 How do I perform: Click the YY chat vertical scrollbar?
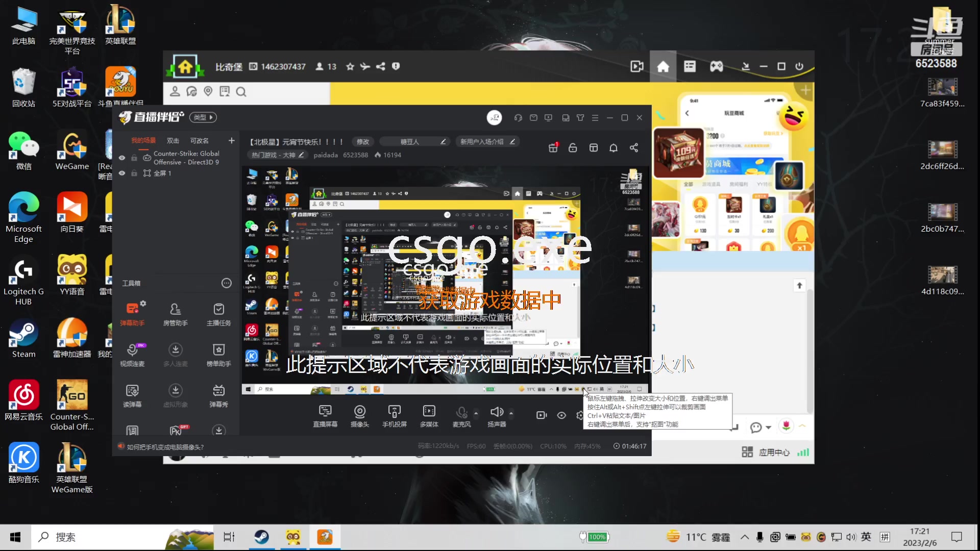[x=810, y=352]
